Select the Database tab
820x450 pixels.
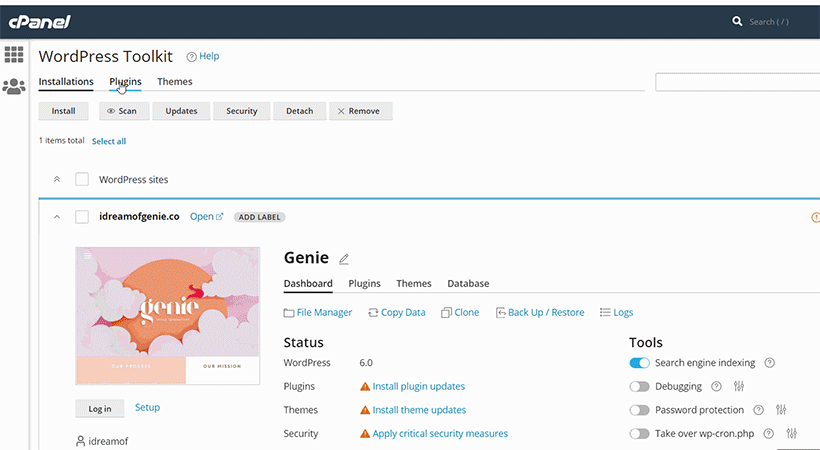pos(468,284)
